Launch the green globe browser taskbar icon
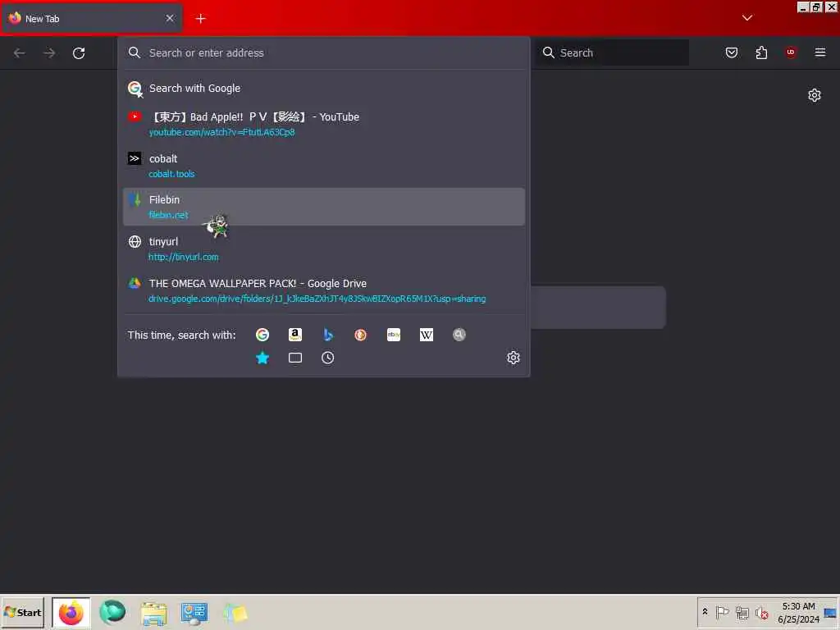 (112, 612)
